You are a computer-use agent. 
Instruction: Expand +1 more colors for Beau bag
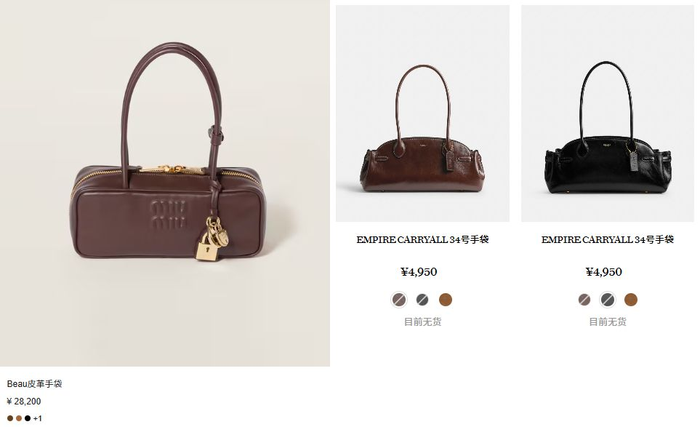point(38,419)
